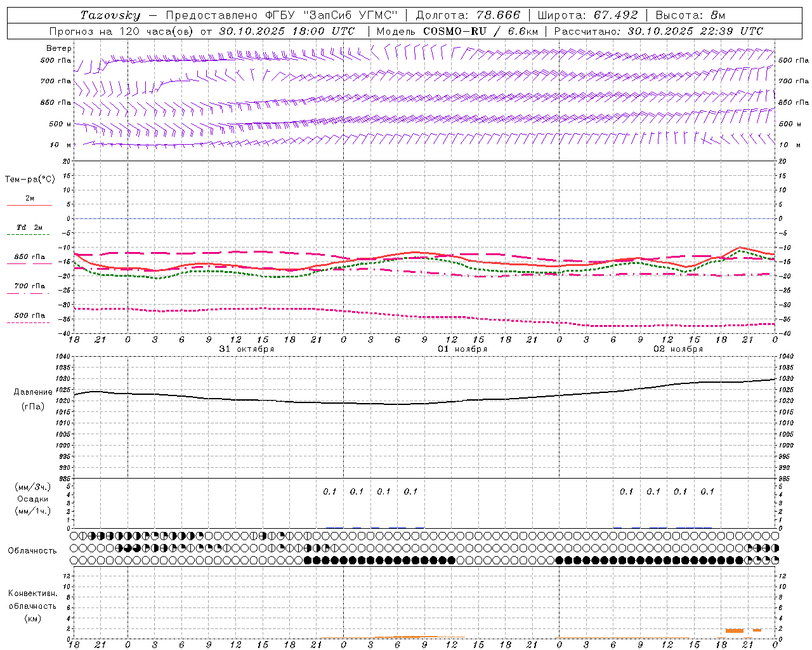
Task: Click the '2м' temperature legend entry
Action: click(30, 199)
